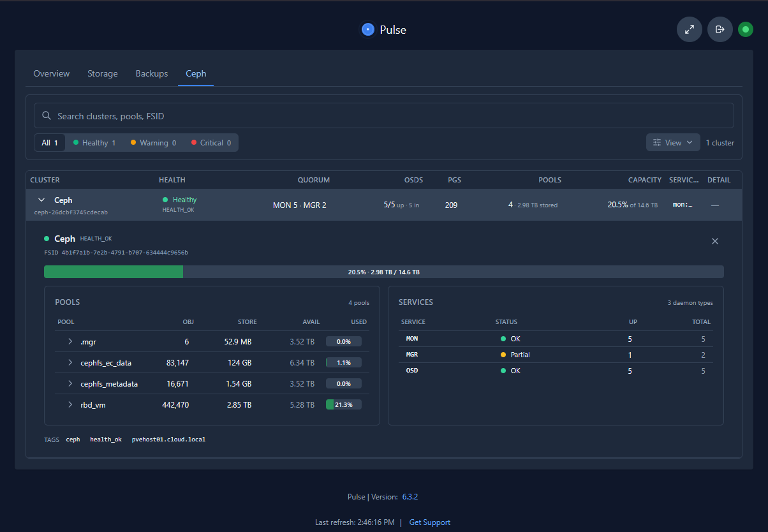Close the Ceph detail panel
Image resolution: width=768 pixels, height=532 pixels.
point(715,241)
